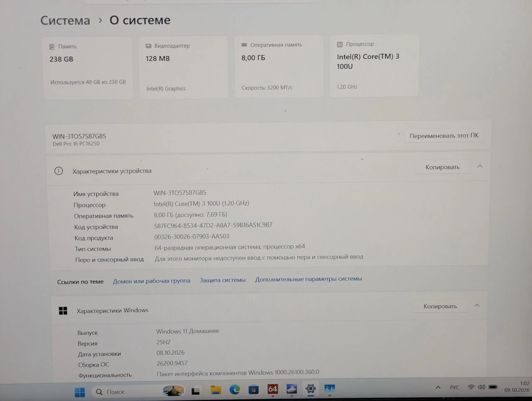This screenshot has width=532, height=401.
Task: Open the taskbar app left of Settings gear
Action: 292,389
